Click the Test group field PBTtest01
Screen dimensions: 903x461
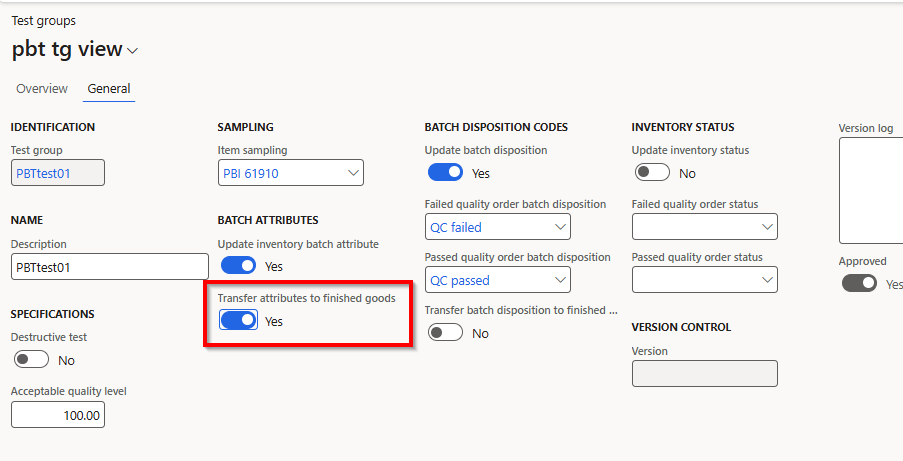pos(58,173)
